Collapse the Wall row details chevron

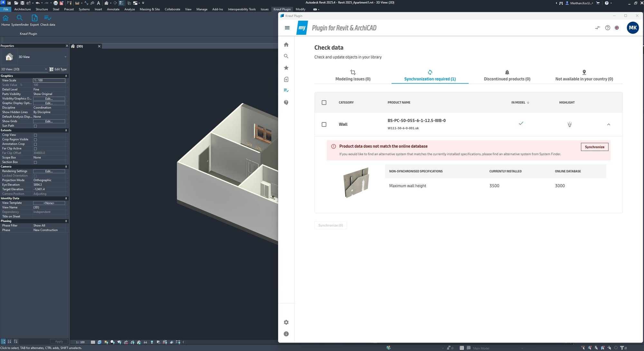click(609, 124)
